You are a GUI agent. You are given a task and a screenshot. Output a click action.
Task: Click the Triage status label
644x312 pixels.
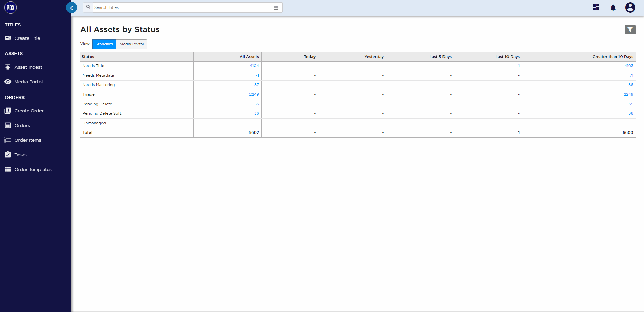[88, 94]
